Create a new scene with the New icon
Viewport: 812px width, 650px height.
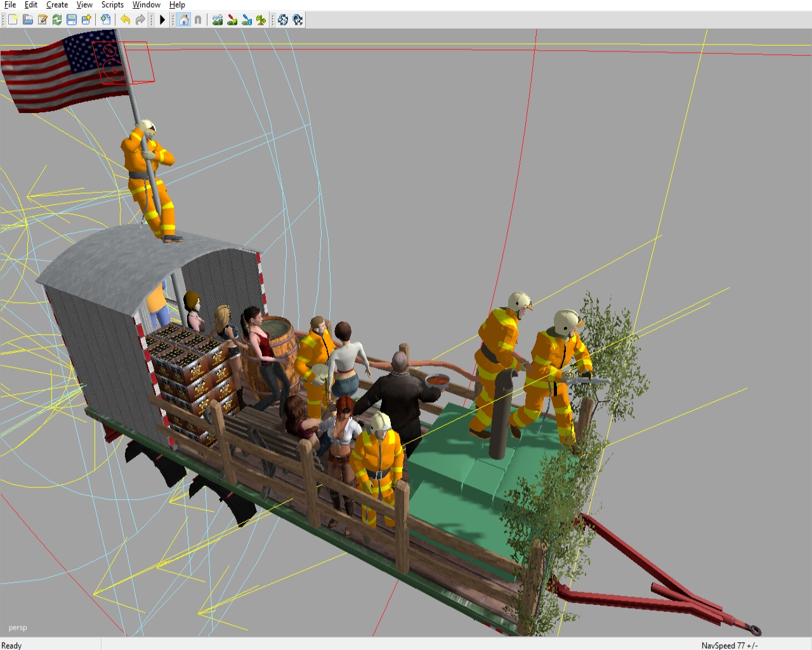[13, 20]
